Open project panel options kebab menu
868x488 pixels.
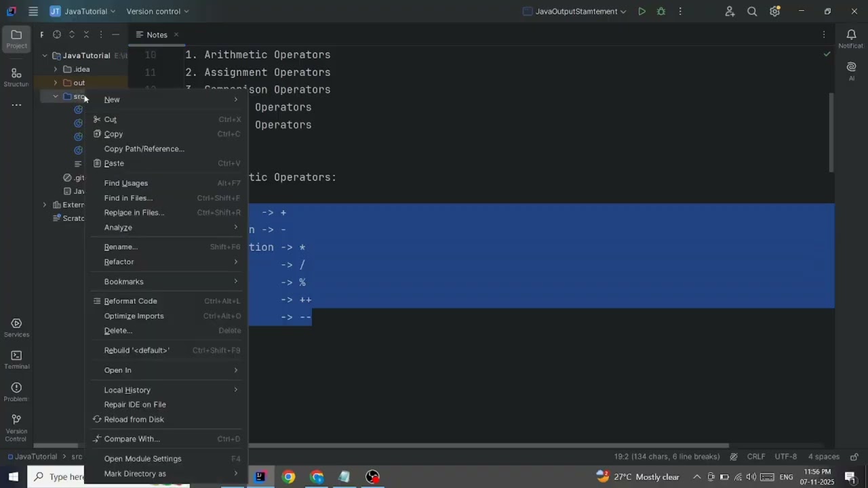click(101, 35)
